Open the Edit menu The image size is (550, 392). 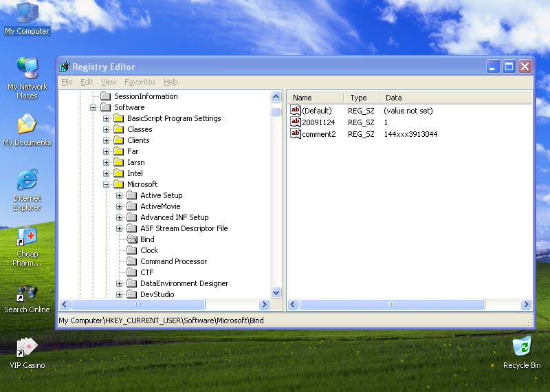click(87, 82)
